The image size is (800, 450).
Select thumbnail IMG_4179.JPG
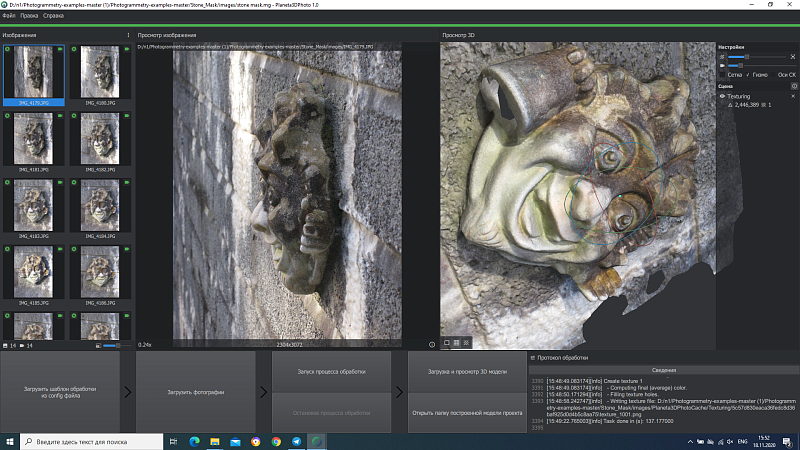coord(34,75)
